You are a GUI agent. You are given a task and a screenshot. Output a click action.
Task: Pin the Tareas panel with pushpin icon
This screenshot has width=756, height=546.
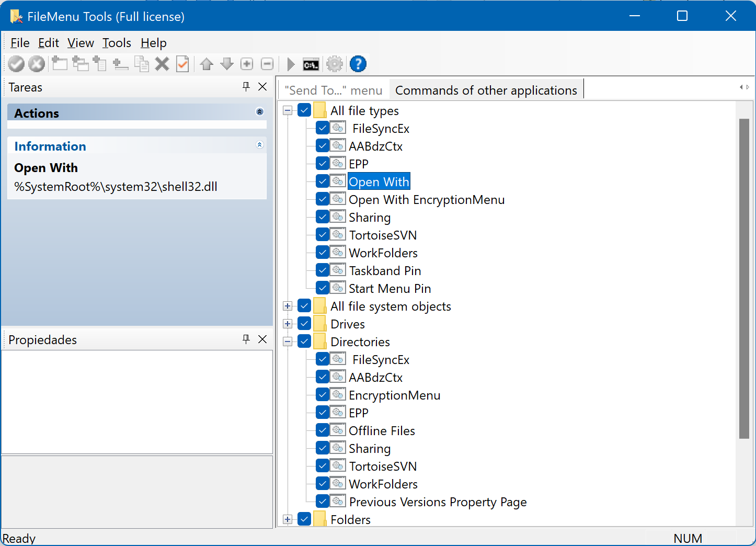(246, 87)
